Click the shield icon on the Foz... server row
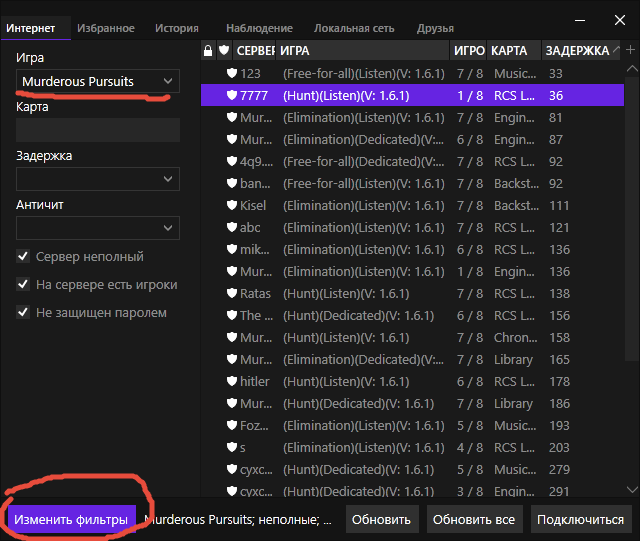The height and width of the screenshot is (541, 640). point(231,425)
